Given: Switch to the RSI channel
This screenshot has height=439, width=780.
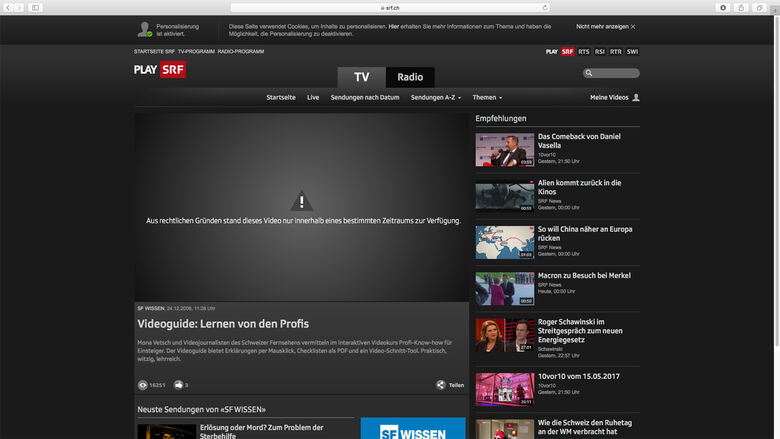Looking at the screenshot, I should 600,52.
